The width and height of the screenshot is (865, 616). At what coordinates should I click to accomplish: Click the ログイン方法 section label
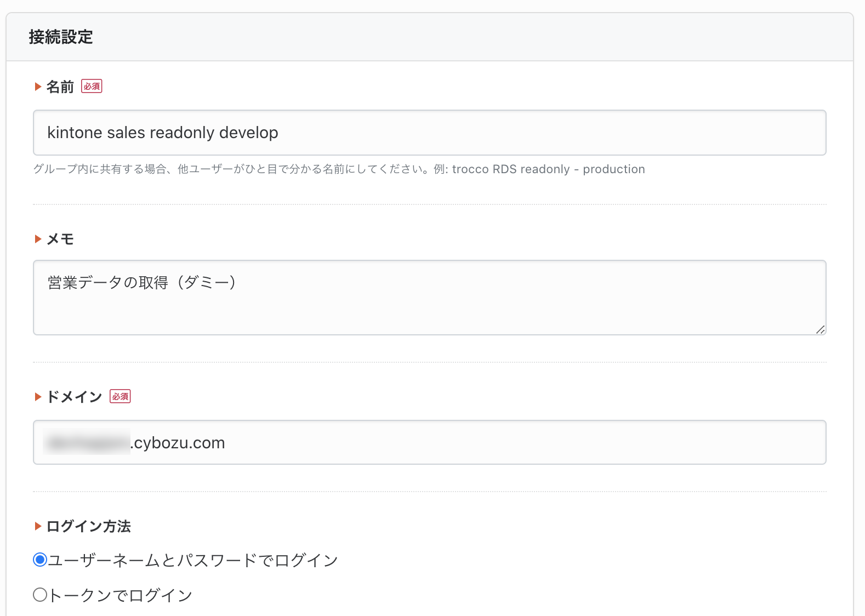click(89, 526)
